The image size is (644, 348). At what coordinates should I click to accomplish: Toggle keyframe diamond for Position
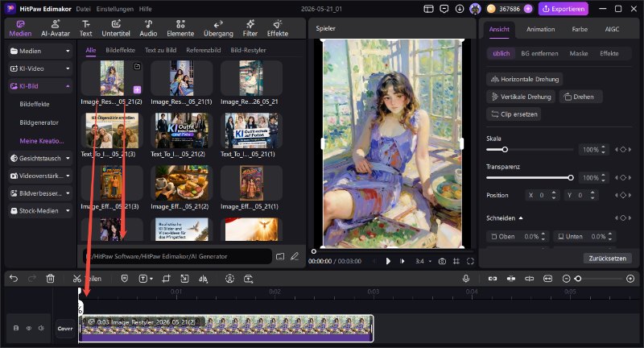[x=623, y=195]
